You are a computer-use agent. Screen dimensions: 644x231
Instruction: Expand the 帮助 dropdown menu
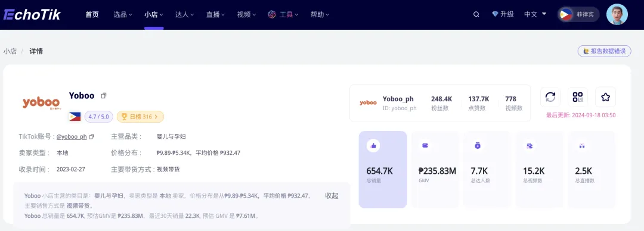point(320,14)
